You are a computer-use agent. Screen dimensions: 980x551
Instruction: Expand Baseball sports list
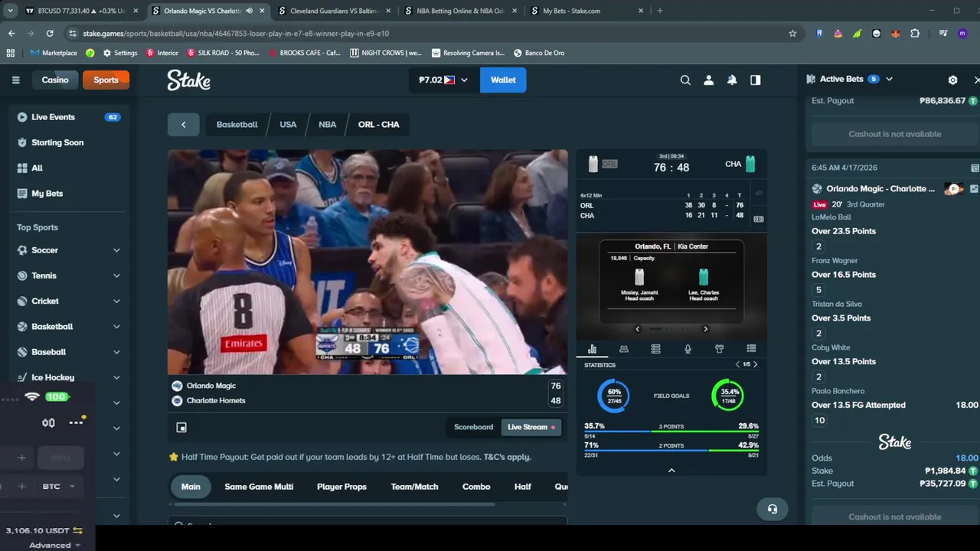tap(116, 352)
